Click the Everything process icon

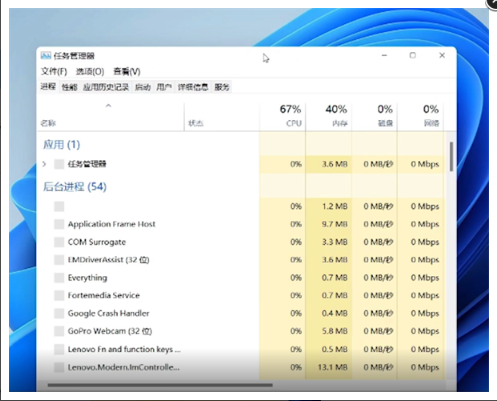pos(59,278)
